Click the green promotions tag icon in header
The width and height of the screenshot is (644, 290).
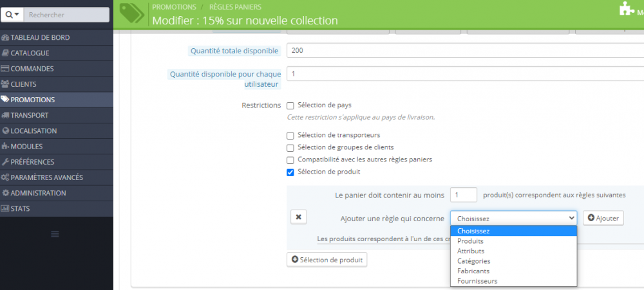[131, 14]
